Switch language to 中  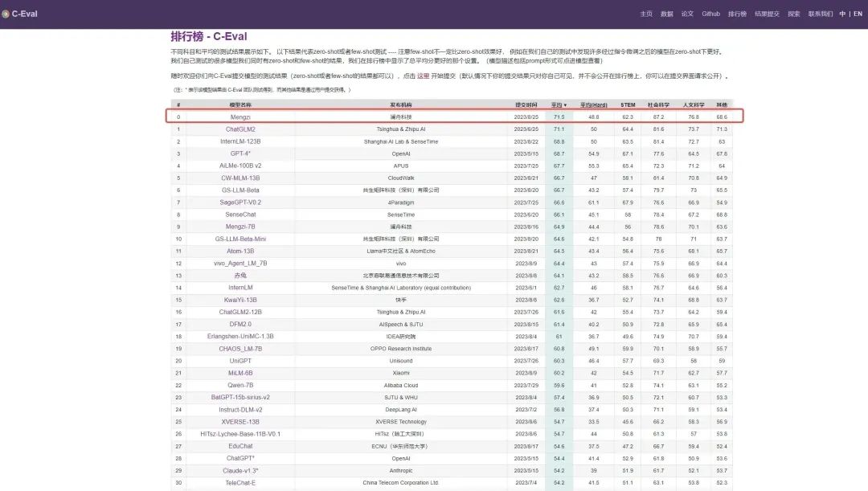pos(842,14)
